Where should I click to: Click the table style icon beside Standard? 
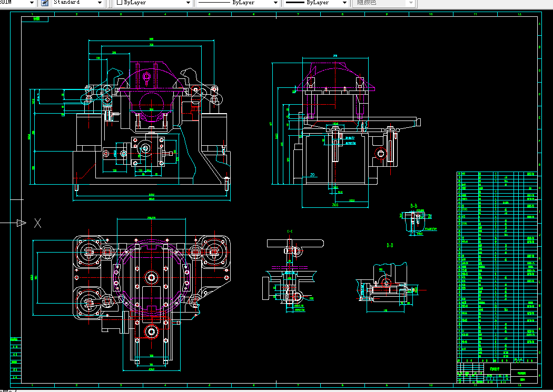[x=45, y=3]
